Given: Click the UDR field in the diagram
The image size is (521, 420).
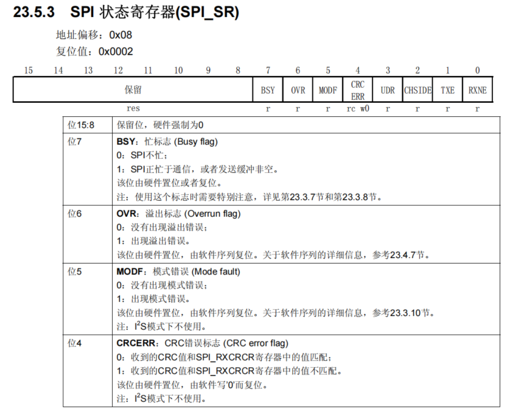Looking at the screenshot, I should click(388, 89).
